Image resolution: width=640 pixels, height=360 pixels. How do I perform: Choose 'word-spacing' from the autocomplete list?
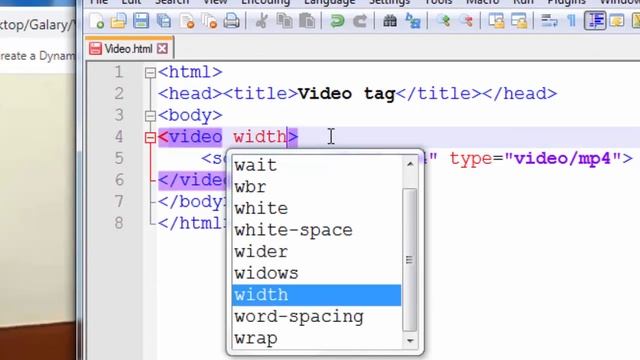click(x=316, y=317)
